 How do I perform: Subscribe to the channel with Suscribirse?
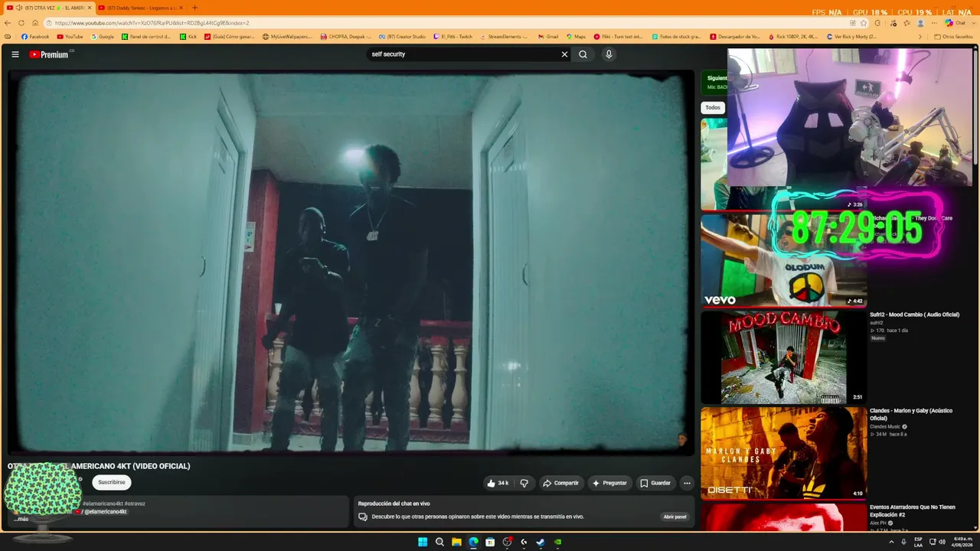tap(112, 482)
